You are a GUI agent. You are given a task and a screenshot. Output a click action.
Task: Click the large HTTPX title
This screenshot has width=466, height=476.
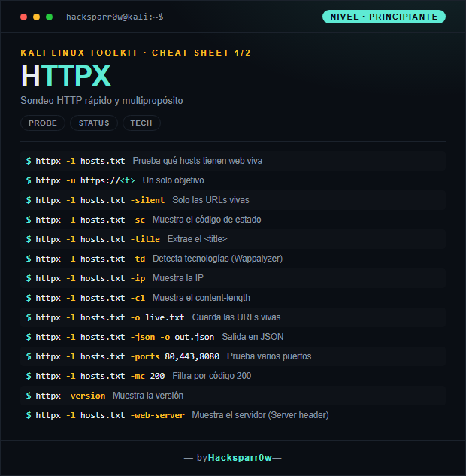65,76
